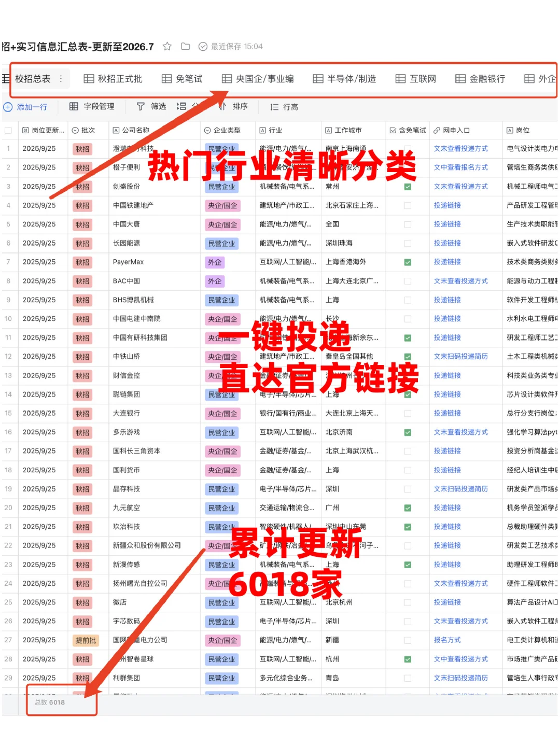The width and height of the screenshot is (560, 746).
Task: Select company cell 宇芯数码
Action: (155, 621)
